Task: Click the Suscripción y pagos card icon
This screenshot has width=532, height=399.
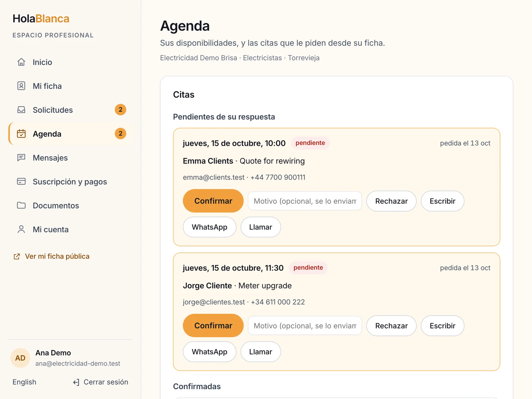Action: click(x=21, y=182)
